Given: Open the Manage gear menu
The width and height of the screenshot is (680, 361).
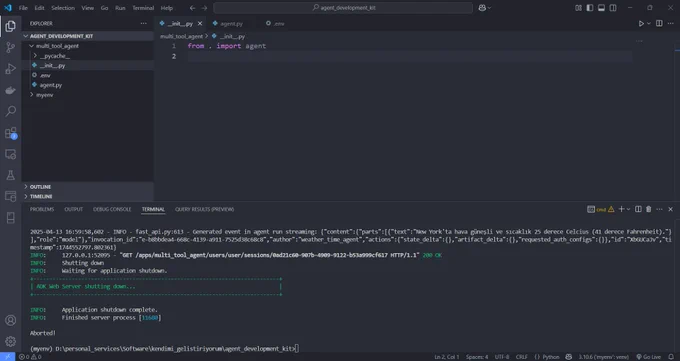Looking at the screenshot, I should (10, 341).
